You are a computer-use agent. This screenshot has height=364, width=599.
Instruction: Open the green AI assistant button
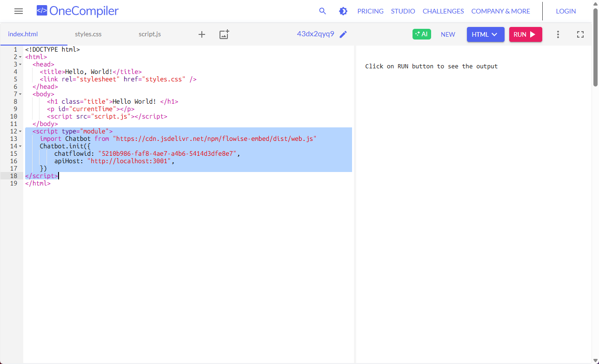[422, 34]
